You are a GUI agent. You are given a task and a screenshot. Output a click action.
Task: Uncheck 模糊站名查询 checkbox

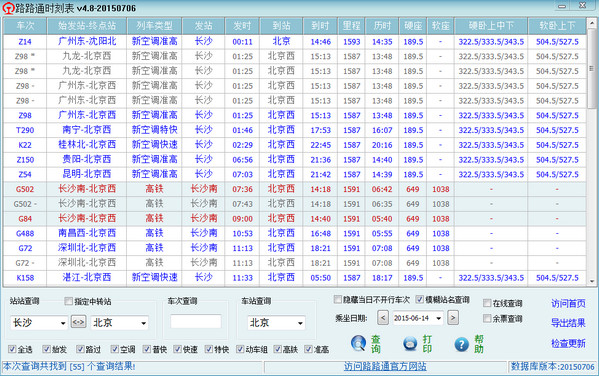click(x=419, y=299)
